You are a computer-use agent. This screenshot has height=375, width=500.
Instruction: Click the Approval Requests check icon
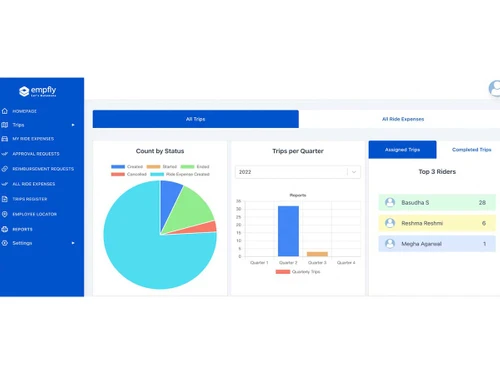pyautogui.click(x=5, y=154)
